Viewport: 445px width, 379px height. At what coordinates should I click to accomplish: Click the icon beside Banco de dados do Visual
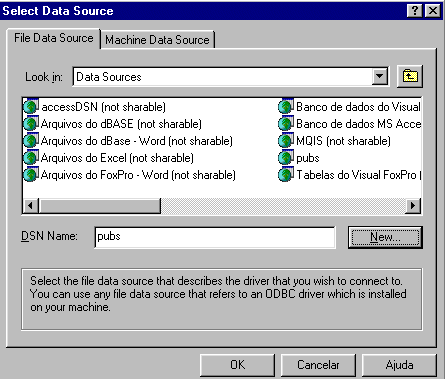pos(286,107)
